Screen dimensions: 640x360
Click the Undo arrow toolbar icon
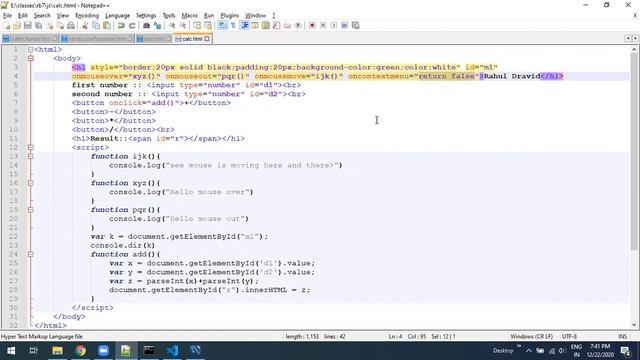[x=121, y=25]
